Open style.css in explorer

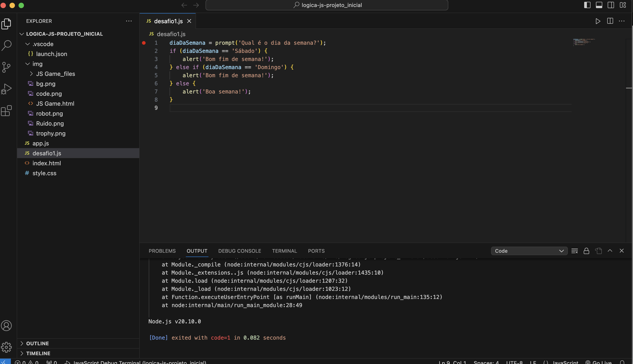coord(78,173)
